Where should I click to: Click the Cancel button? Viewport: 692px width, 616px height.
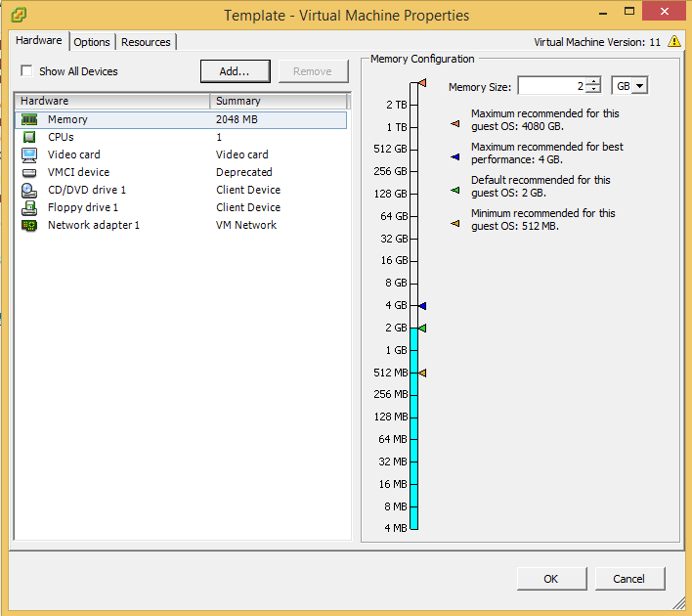point(628,579)
